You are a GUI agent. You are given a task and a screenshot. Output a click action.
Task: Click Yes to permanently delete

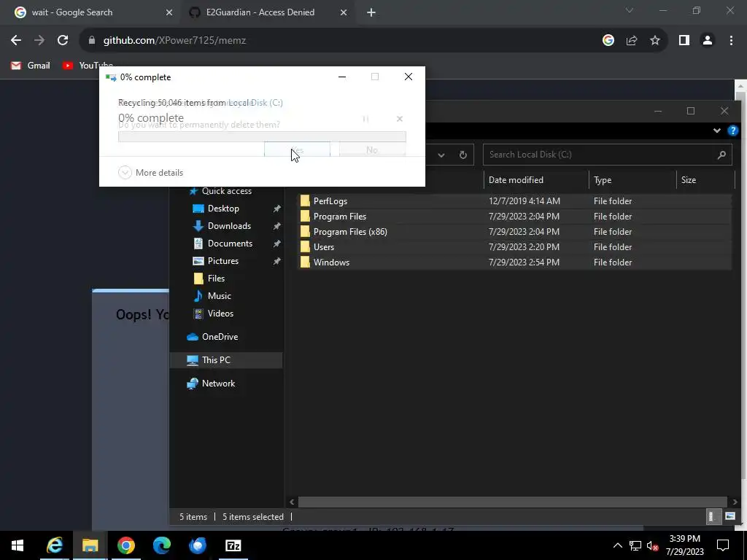298,149
